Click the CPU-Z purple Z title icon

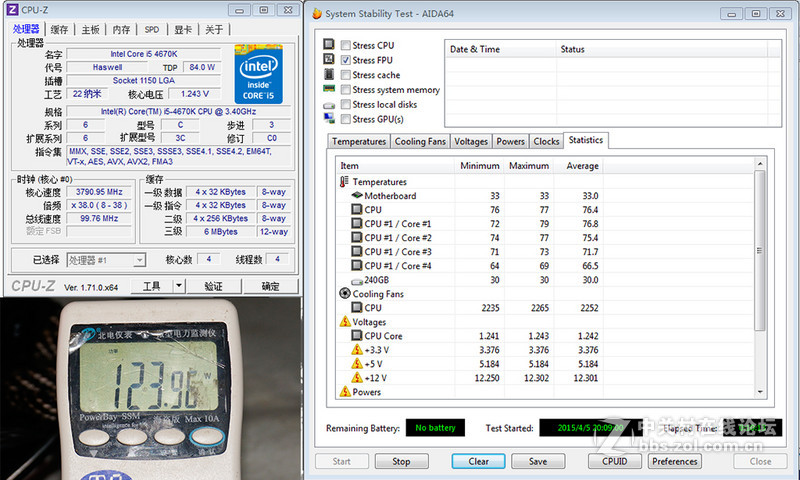(x=11, y=10)
